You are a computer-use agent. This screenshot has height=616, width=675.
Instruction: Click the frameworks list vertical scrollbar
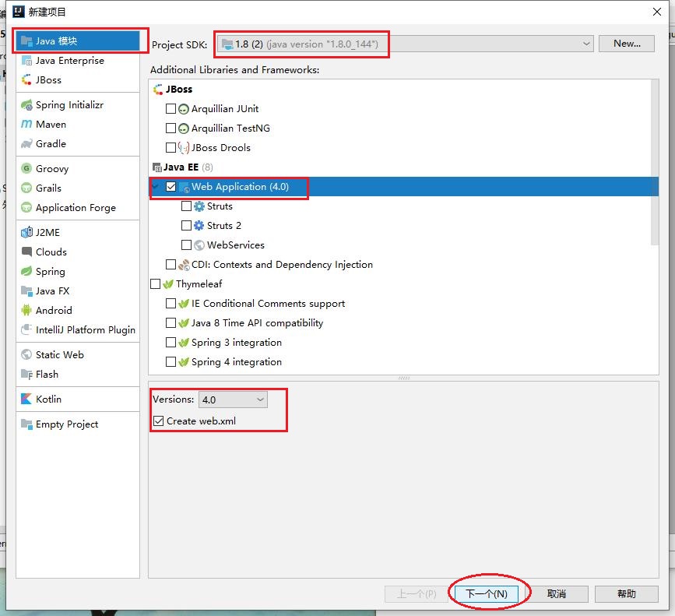pos(655,163)
